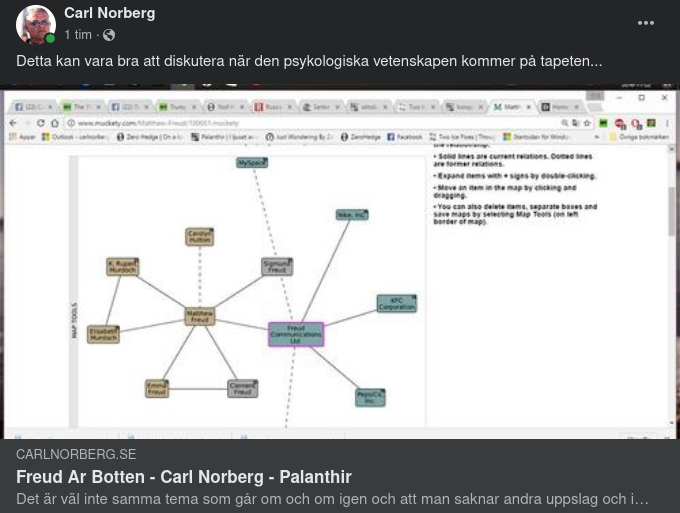Select the Matthew Freud node in map
Viewport: 680px width, 513px height.
pyautogui.click(x=200, y=317)
